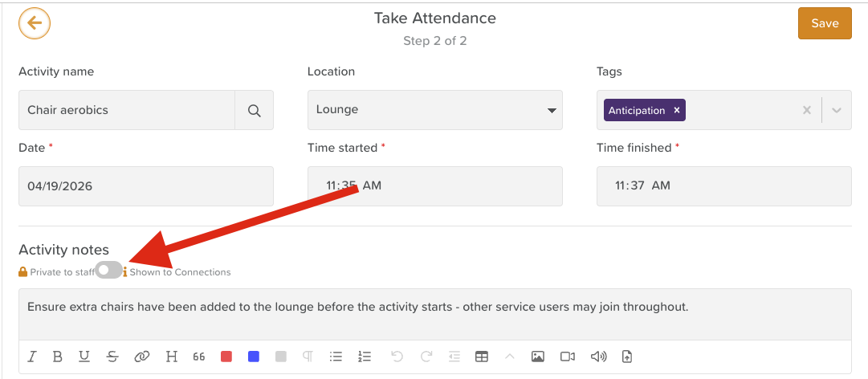
Task: Insert a video using the camera icon
Action: click(x=568, y=357)
